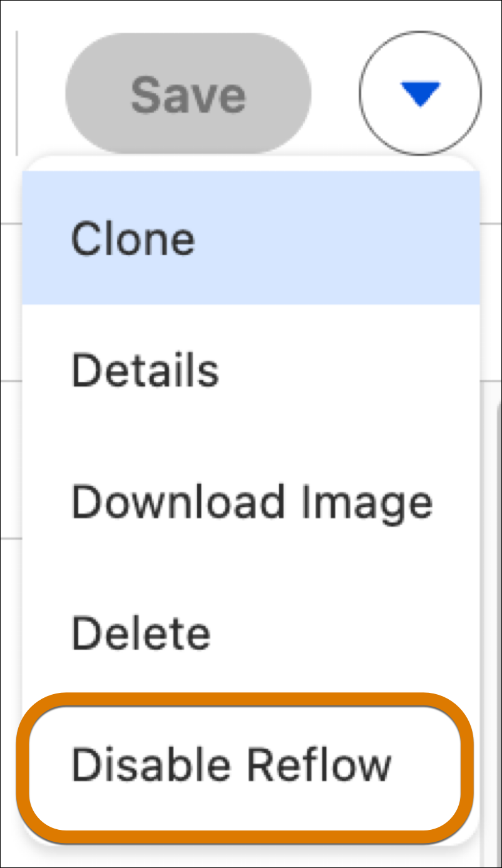The width and height of the screenshot is (502, 868).
Task: Export the image using Download Image
Action: [x=251, y=502]
